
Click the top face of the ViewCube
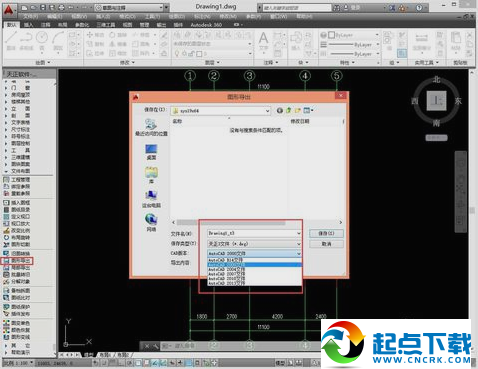[x=437, y=100]
